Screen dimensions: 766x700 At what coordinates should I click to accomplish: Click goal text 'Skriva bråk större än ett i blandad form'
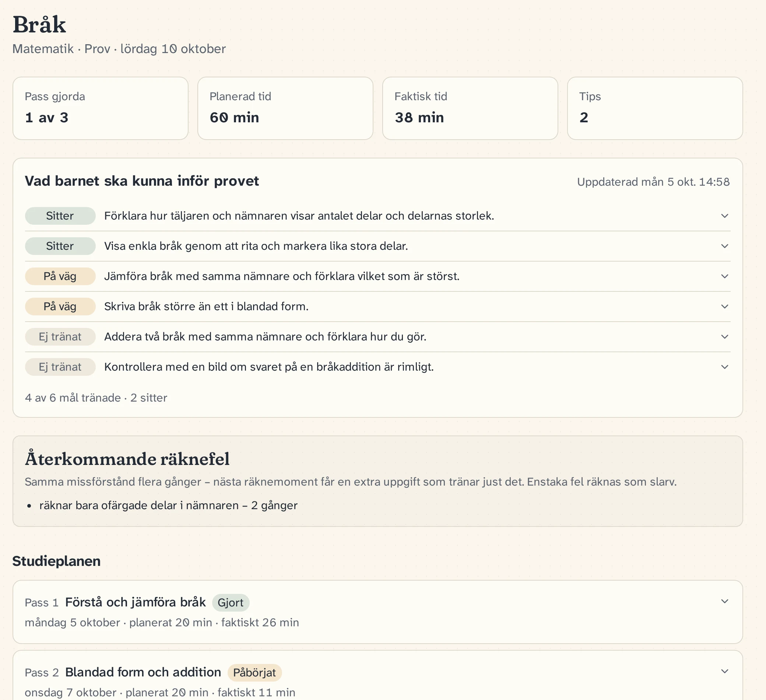(x=206, y=307)
